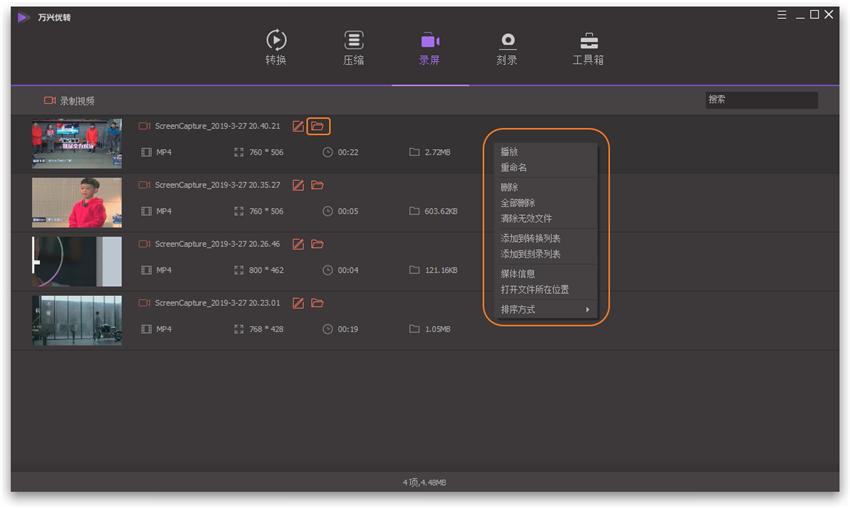
Task: Open folder location of ScreenCapture_2019-3-27 20.40.21
Action: [318, 126]
